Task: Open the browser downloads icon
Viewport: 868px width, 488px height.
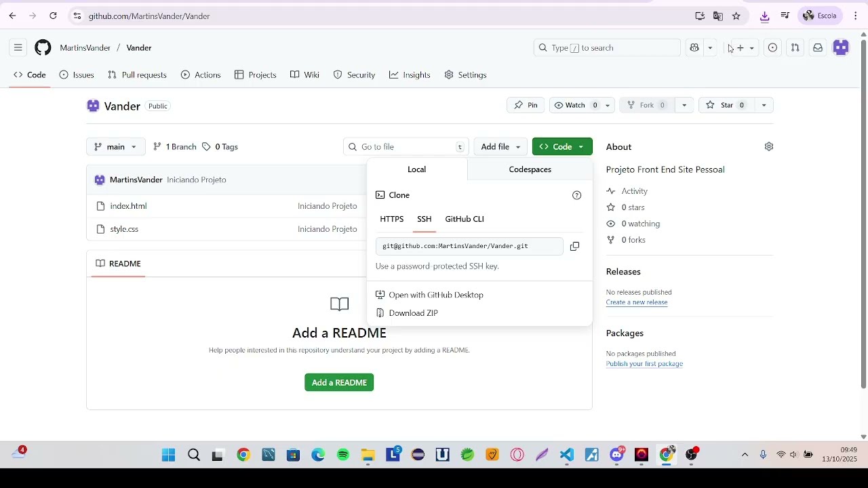Action: pos(765,16)
